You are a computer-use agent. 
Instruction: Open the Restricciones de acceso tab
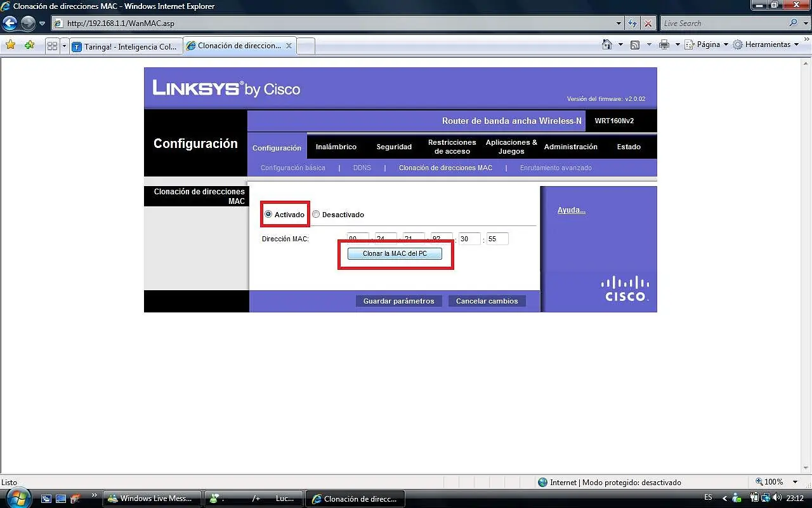[452, 147]
